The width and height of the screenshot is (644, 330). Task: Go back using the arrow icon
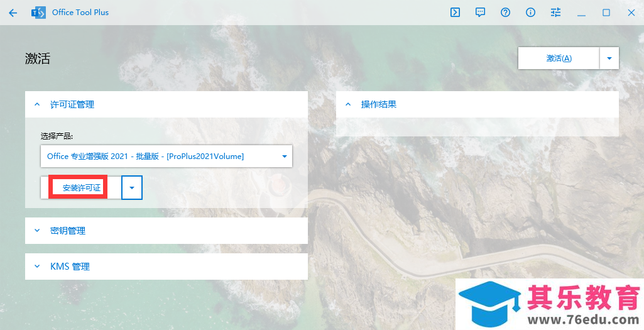13,13
